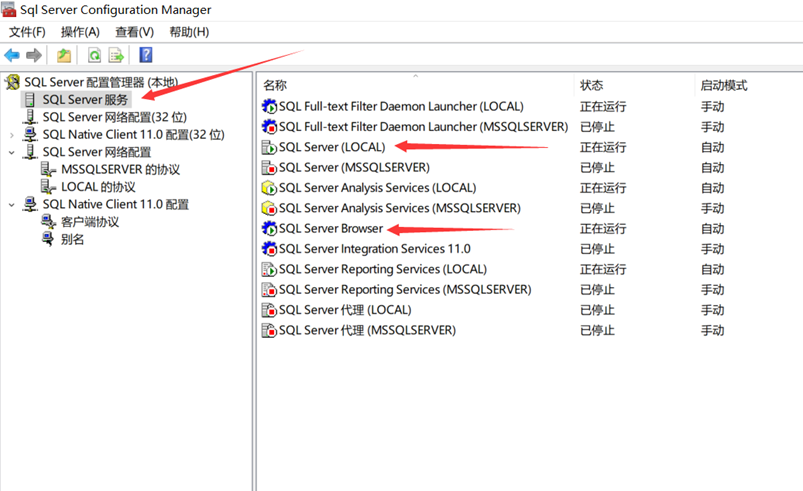Viewport: 803px width, 491px height.
Task: Click 已停止 status of SQL Server (MSSQLSERVER)
Action: [x=597, y=167]
